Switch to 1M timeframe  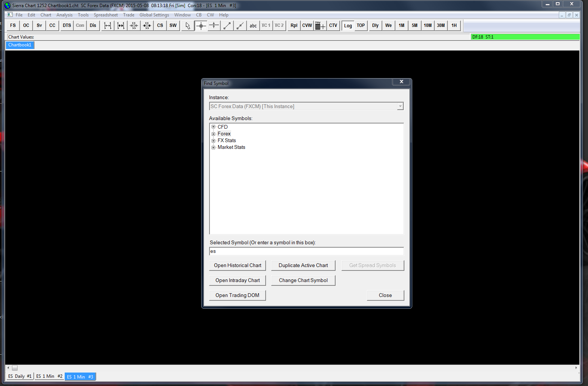tap(402, 25)
